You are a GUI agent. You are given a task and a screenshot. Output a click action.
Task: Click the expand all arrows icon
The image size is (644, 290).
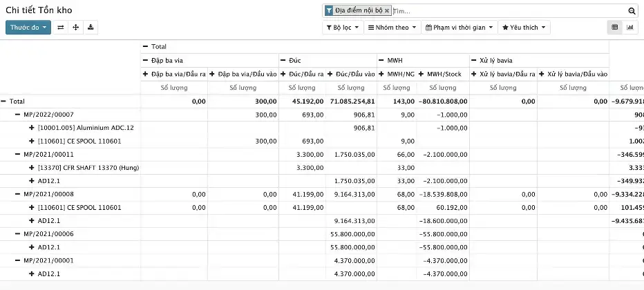[76, 28]
